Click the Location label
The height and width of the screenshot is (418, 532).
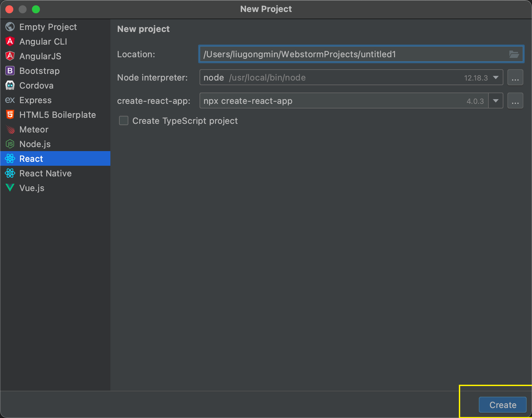[x=136, y=54]
